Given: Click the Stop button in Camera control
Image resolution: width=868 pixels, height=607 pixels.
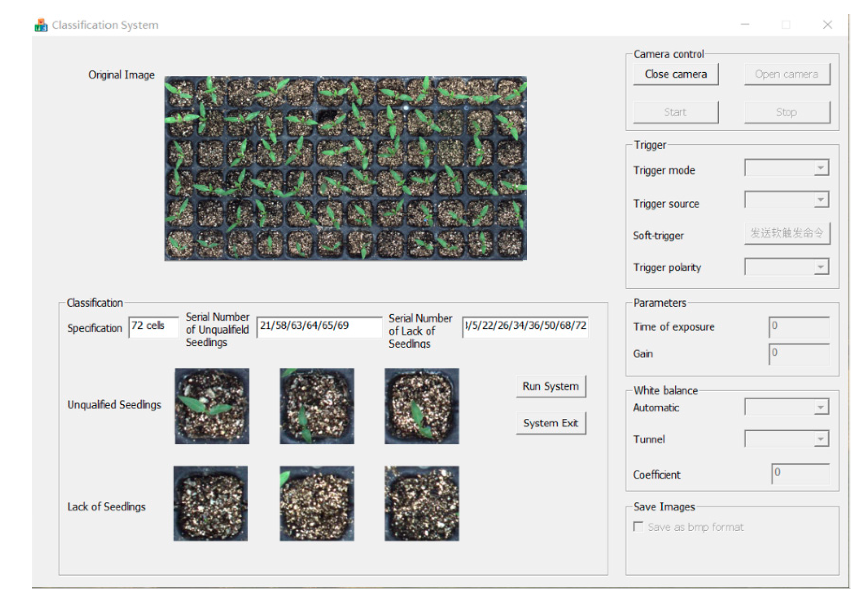Looking at the screenshot, I should [787, 112].
